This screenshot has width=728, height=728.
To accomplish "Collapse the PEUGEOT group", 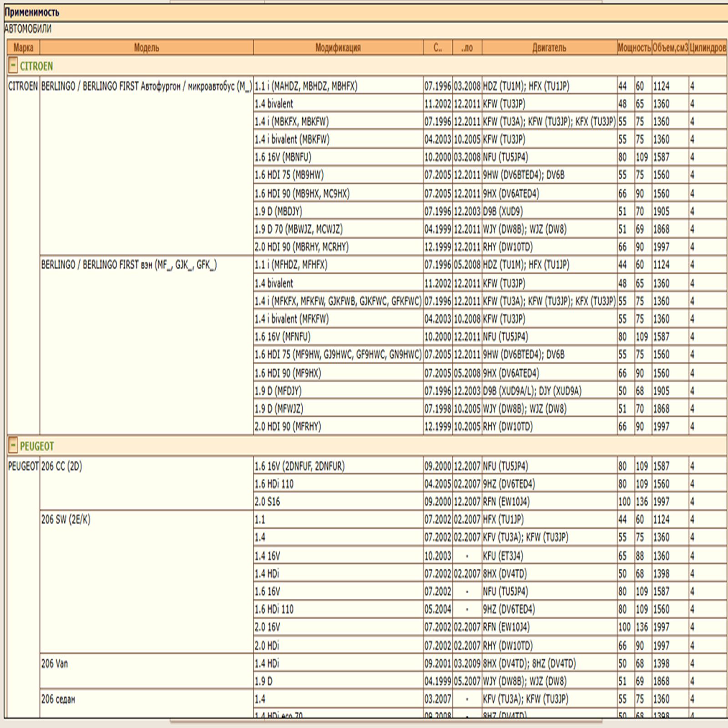I will (x=13, y=445).
